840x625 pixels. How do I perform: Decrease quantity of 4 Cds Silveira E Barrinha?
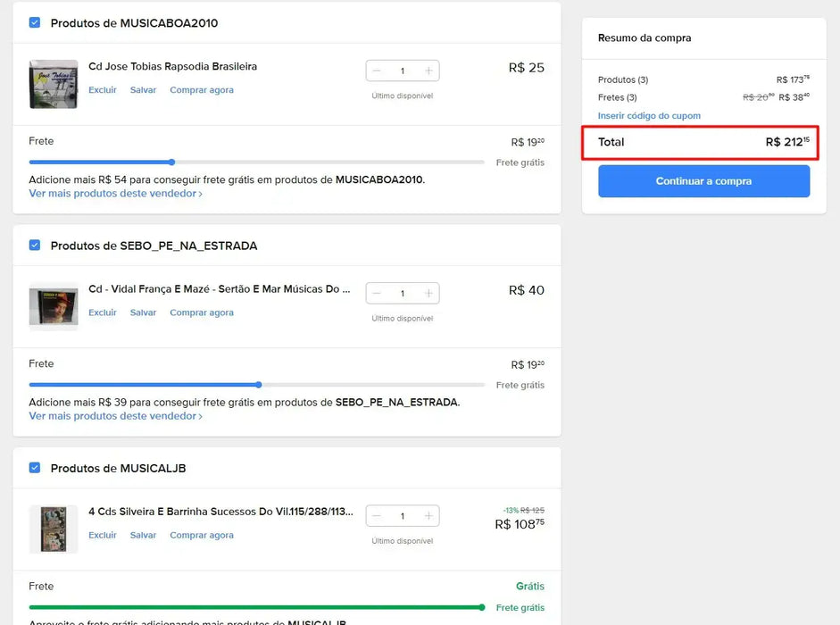click(377, 516)
